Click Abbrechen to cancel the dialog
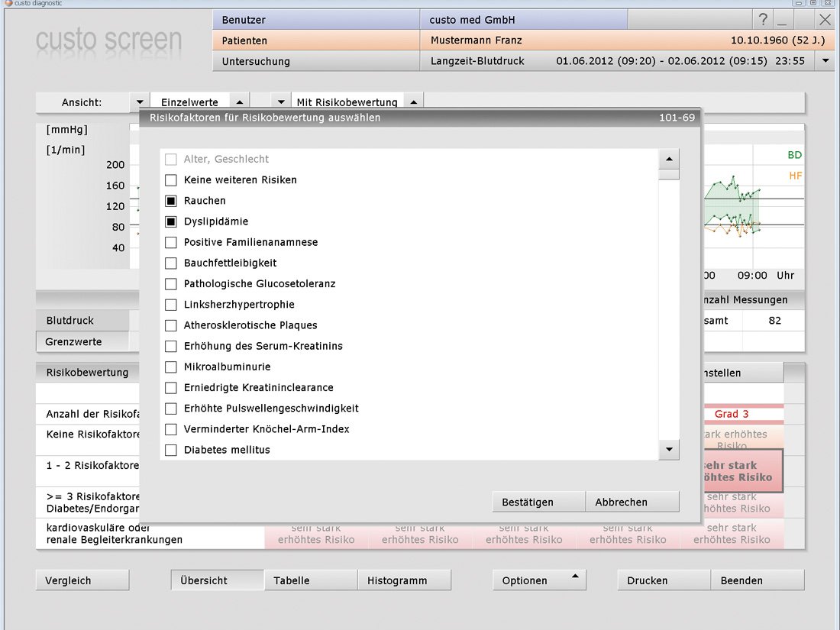840x630 pixels. click(x=632, y=502)
